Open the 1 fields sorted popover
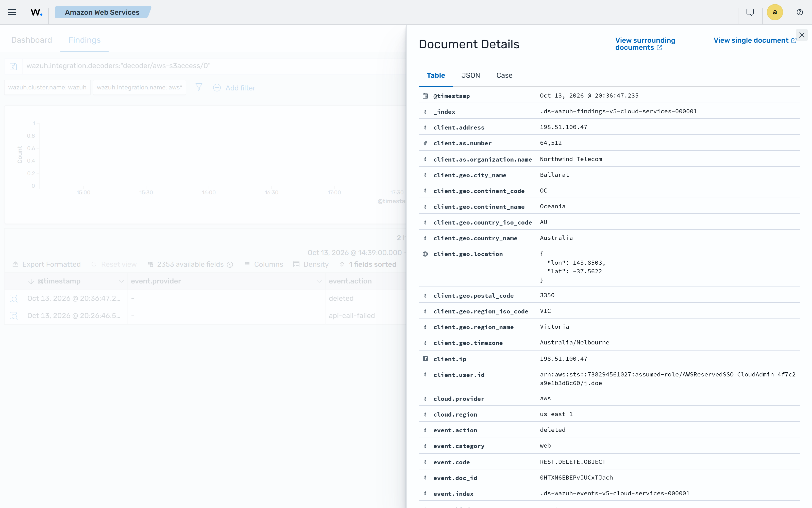812x508 pixels. click(368, 264)
